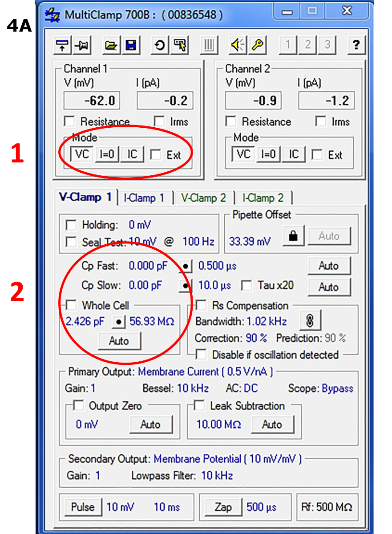
Task: Open saved configuration via folder icon
Action: 111,44
